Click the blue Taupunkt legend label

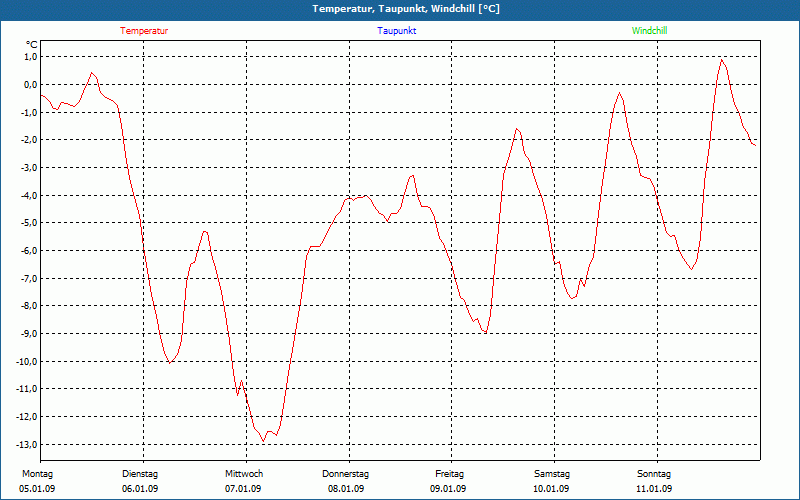coord(396,31)
